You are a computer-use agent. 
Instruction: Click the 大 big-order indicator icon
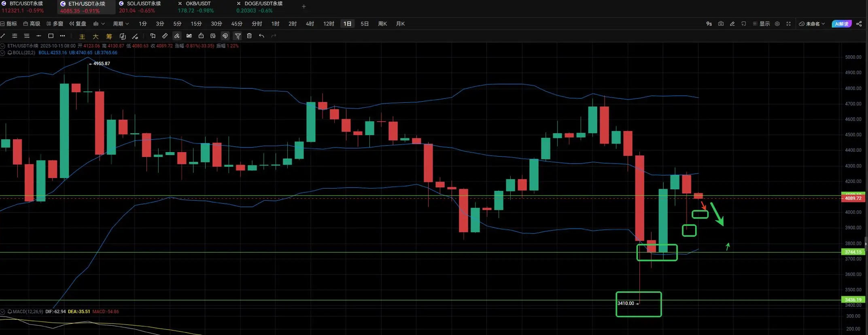[x=96, y=36]
